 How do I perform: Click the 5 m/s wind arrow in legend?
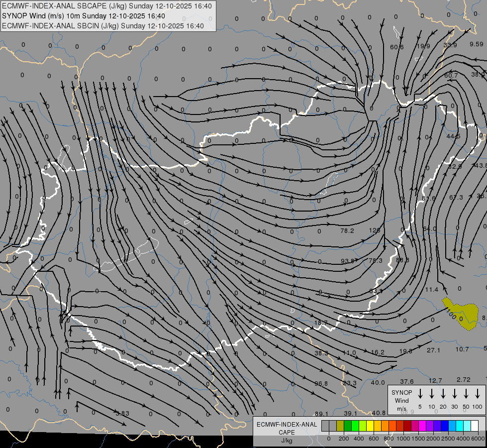tap(420, 394)
